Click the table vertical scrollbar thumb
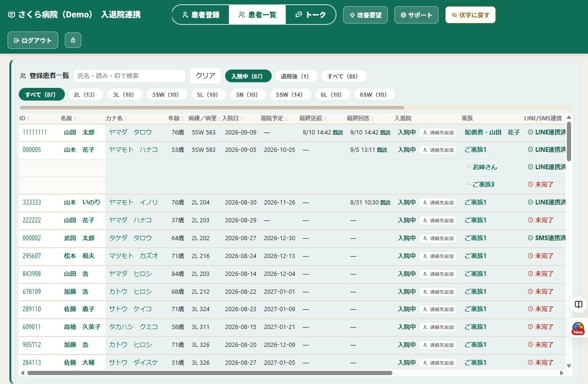 pyautogui.click(x=569, y=141)
